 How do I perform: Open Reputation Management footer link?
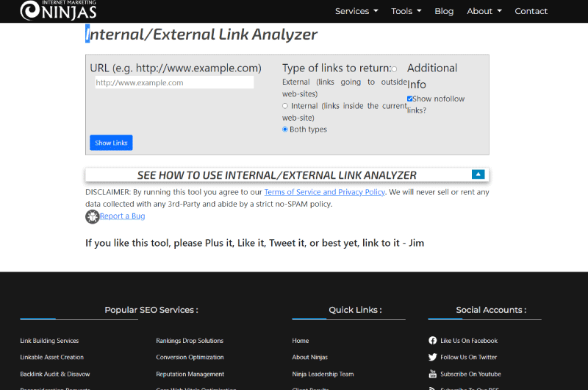(190, 374)
